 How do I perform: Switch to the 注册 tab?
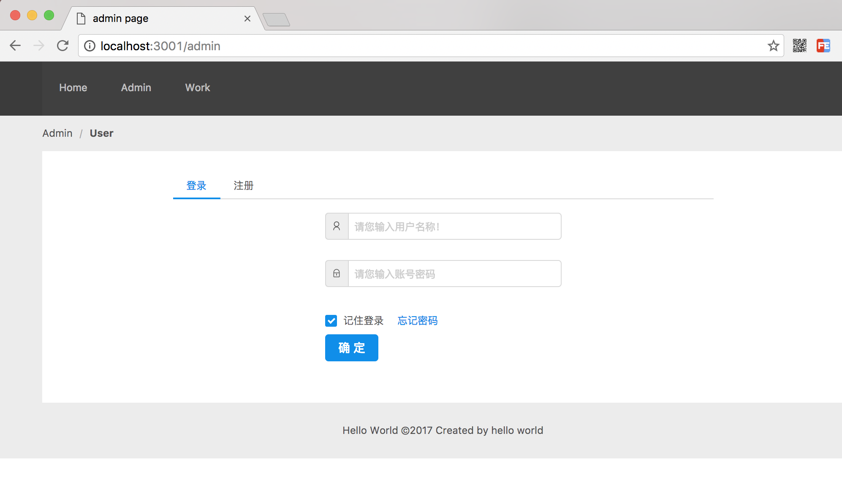coord(243,186)
